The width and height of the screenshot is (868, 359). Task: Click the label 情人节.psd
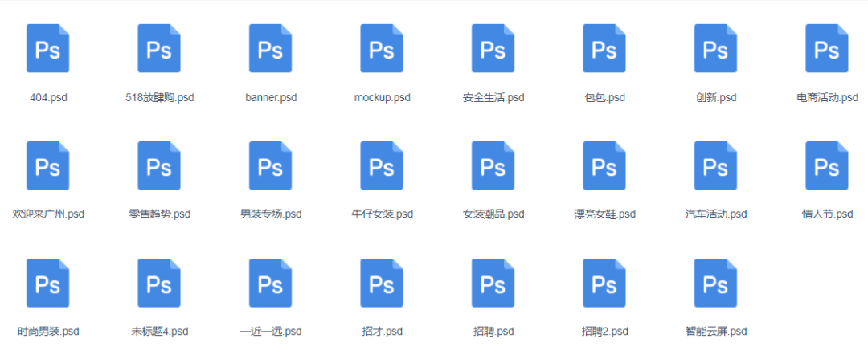click(x=827, y=214)
